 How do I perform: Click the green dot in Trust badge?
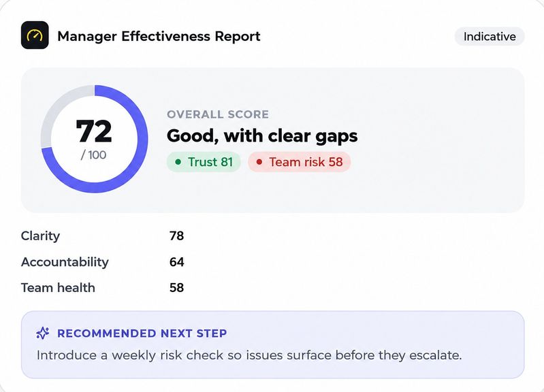pyautogui.click(x=178, y=162)
